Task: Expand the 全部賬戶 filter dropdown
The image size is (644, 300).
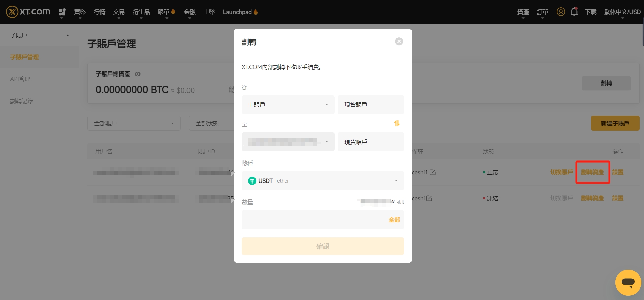Action: tap(134, 123)
